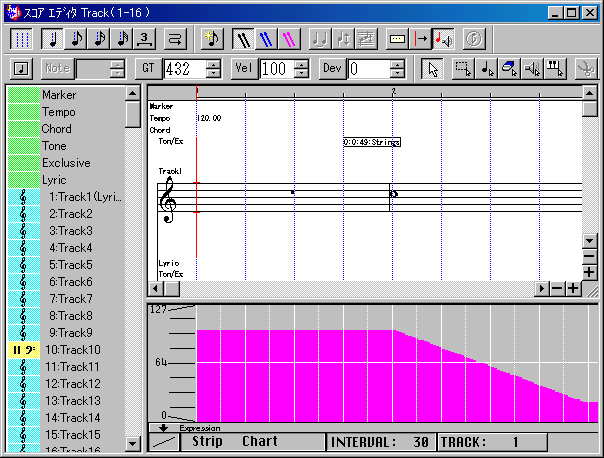Image resolution: width=604 pixels, height=458 pixels.
Task: Select the eighth note length
Action: pyautogui.click(x=76, y=39)
